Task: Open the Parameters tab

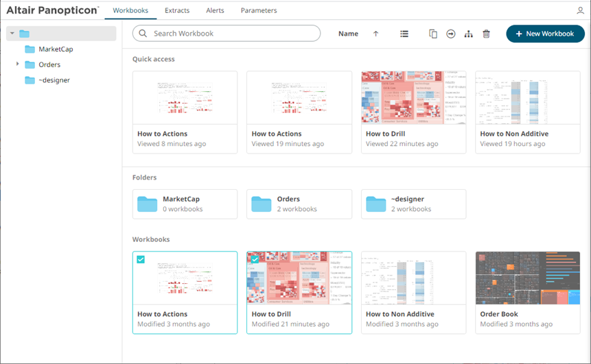Action: click(259, 10)
